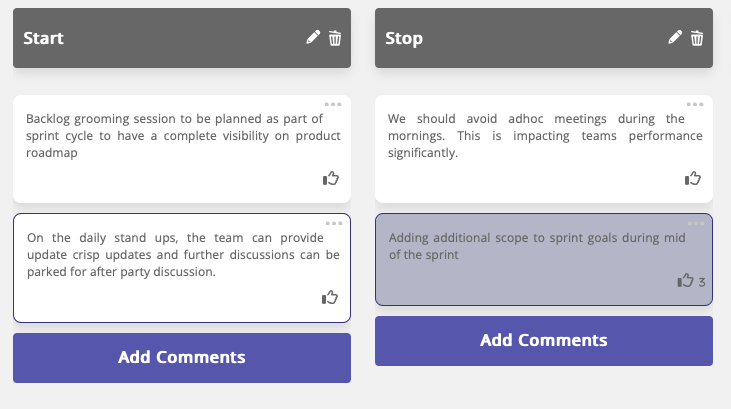Delete the Stop column via trash icon

pos(697,38)
